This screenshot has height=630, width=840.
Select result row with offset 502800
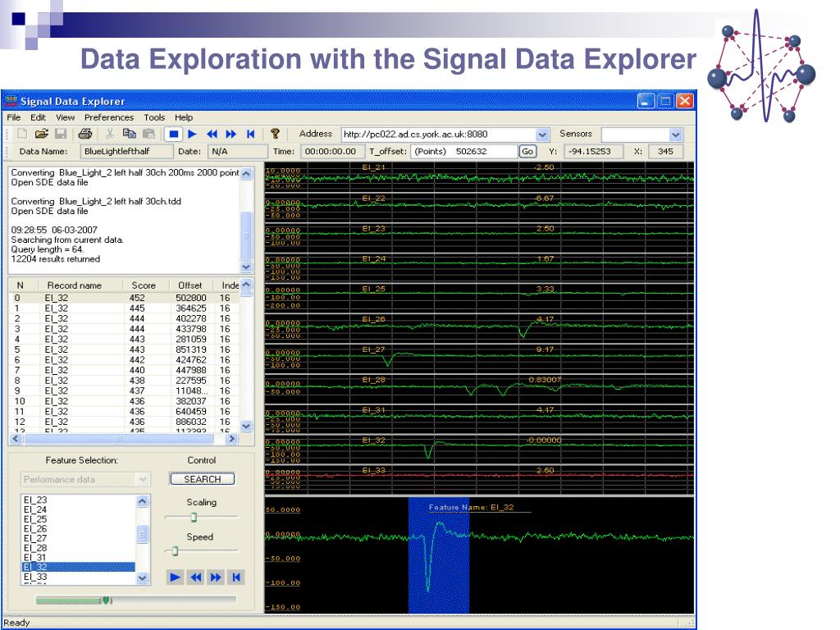[125, 298]
